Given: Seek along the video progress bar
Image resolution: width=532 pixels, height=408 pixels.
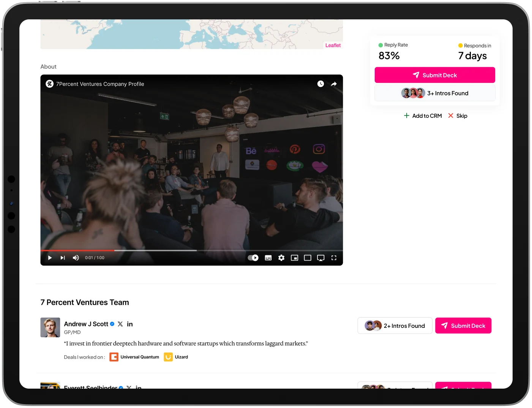Looking at the screenshot, I should click(192, 250).
